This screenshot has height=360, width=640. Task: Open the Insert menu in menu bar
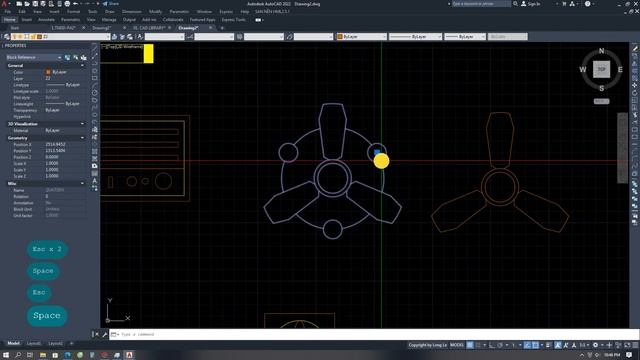(54, 11)
